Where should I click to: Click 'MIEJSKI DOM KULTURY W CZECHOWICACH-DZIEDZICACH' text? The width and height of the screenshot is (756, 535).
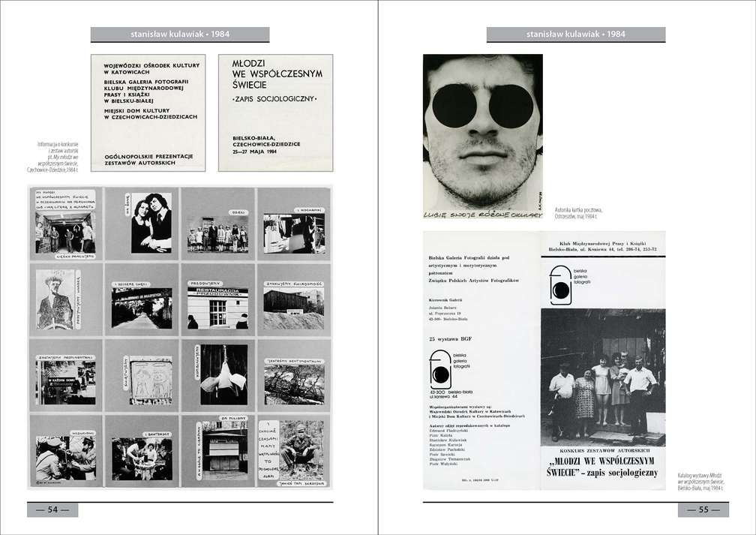pyautogui.click(x=151, y=114)
